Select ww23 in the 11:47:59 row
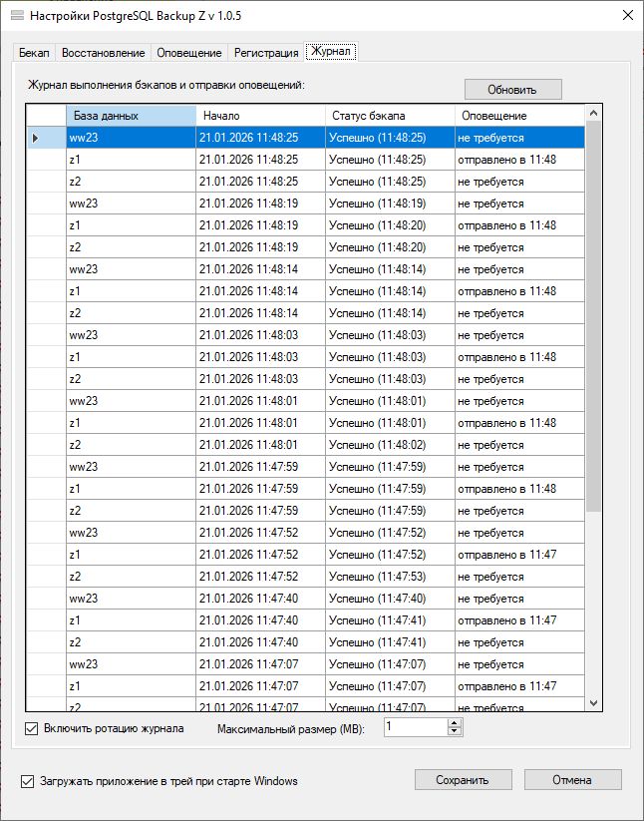This screenshot has width=644, height=821. (131, 467)
